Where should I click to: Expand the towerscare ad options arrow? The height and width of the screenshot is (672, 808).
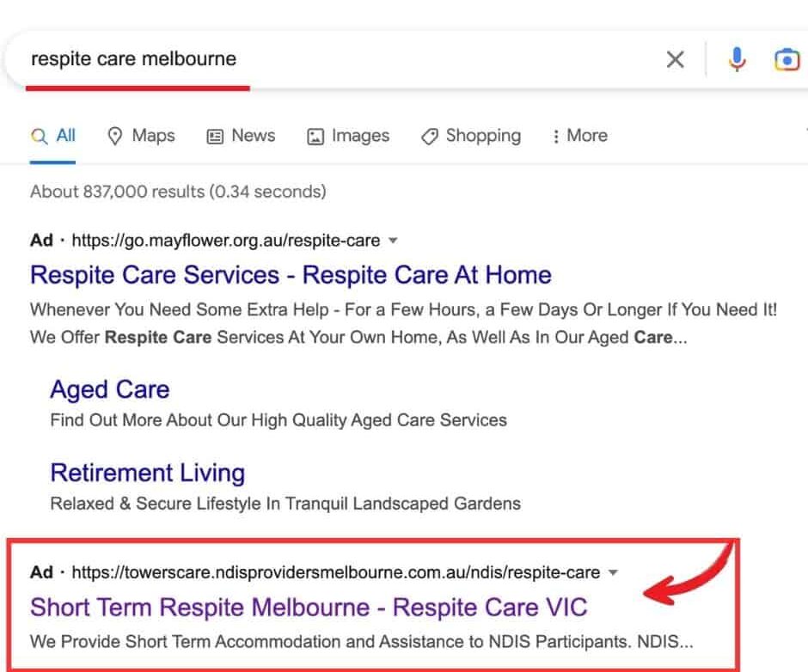[x=613, y=572]
